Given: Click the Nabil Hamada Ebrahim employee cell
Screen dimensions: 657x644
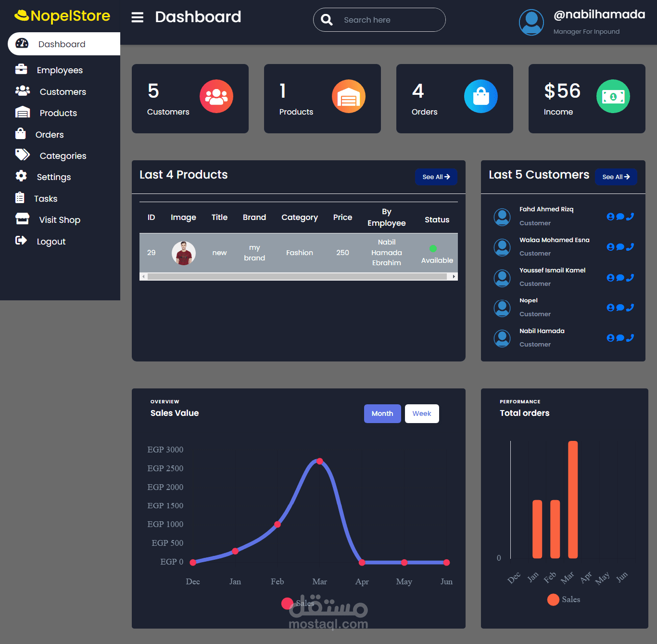Looking at the screenshot, I should tap(387, 253).
